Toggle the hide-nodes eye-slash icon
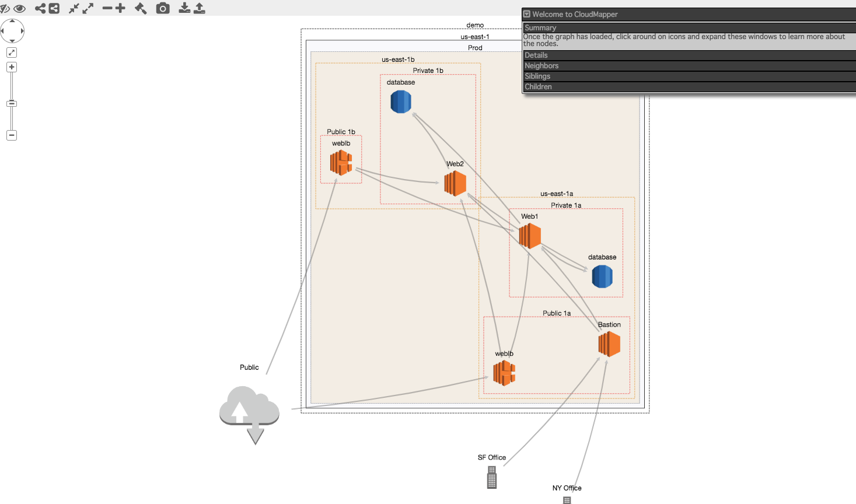 [x=5, y=9]
